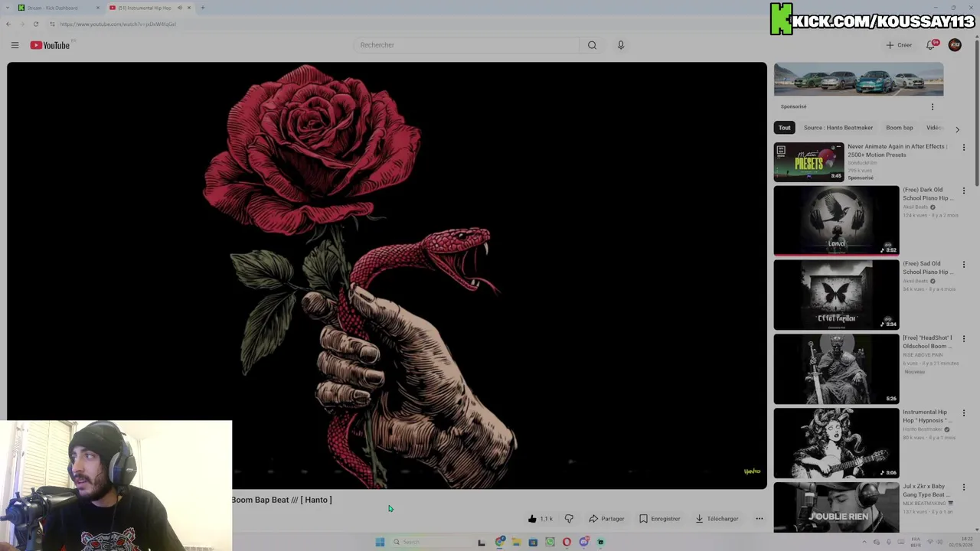Click in the Rechercher search field

click(x=467, y=45)
